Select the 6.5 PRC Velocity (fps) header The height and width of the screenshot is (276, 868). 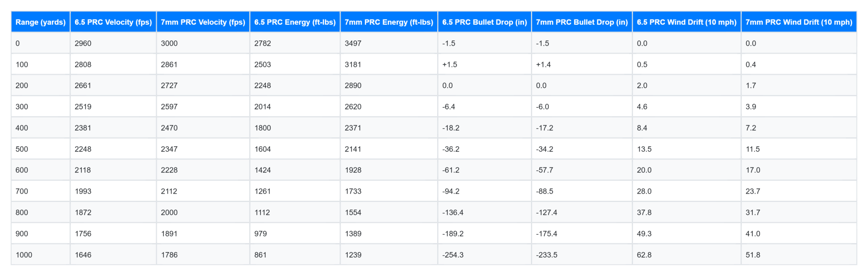(113, 22)
